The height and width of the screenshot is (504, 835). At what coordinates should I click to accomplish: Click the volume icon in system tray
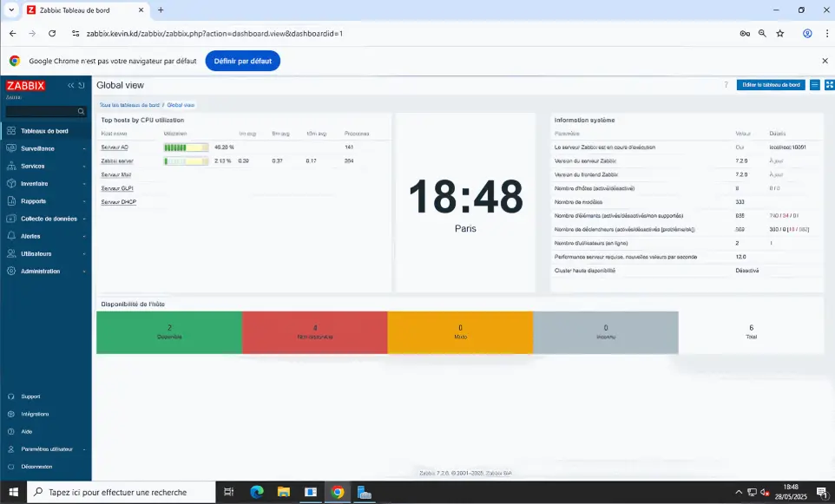(x=765, y=493)
